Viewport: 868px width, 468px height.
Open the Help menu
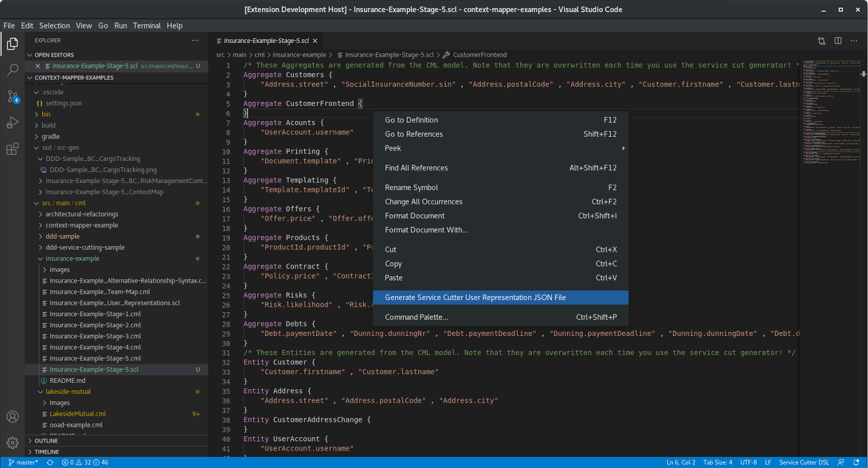(174, 25)
